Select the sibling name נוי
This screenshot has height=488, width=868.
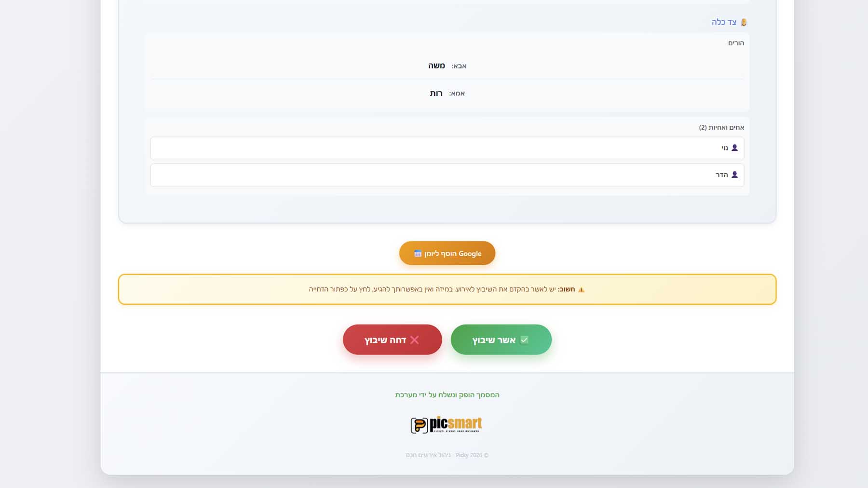(724, 148)
